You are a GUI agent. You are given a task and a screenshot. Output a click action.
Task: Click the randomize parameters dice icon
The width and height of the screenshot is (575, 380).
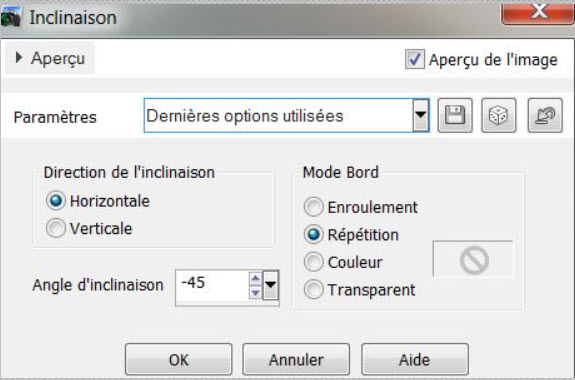(x=498, y=115)
